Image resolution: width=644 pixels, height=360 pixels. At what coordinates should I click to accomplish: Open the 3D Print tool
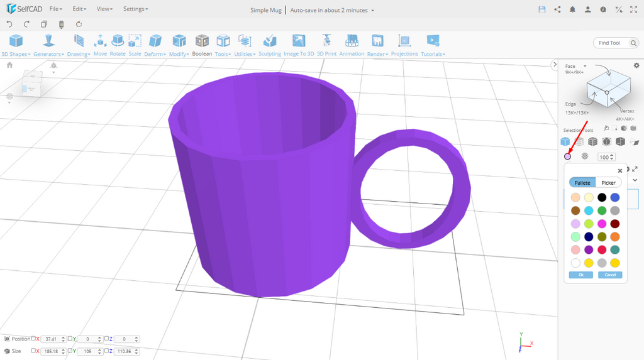[326, 46]
